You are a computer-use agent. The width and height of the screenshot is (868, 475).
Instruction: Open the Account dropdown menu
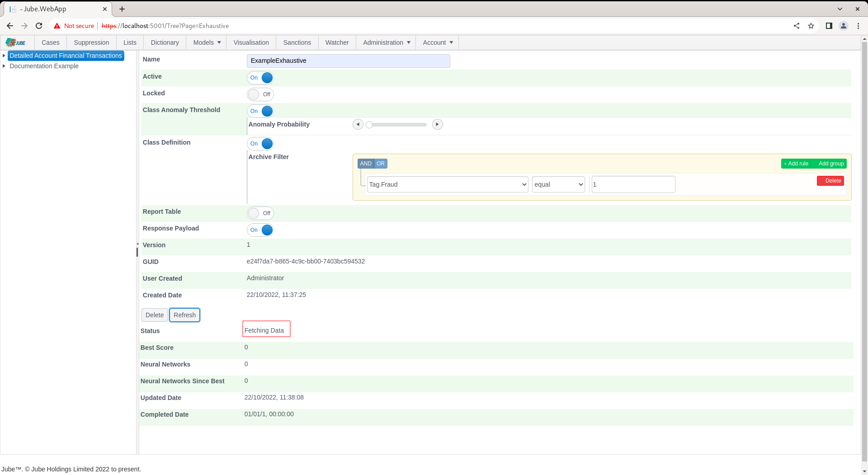(438, 42)
